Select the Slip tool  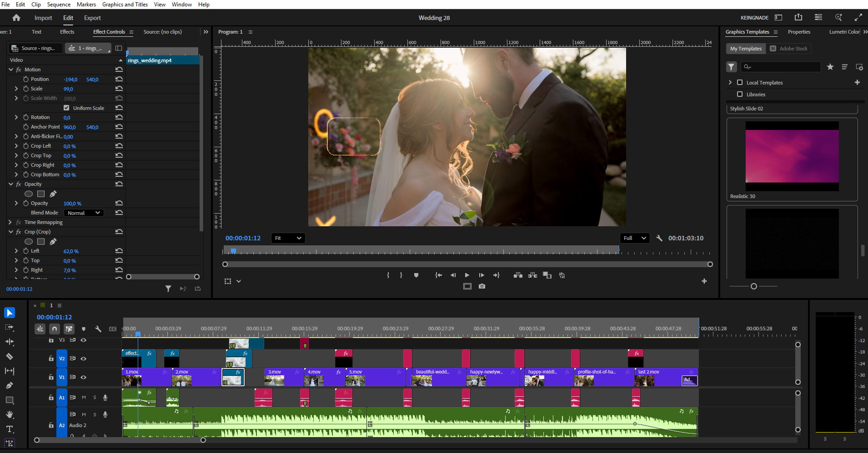[10, 371]
